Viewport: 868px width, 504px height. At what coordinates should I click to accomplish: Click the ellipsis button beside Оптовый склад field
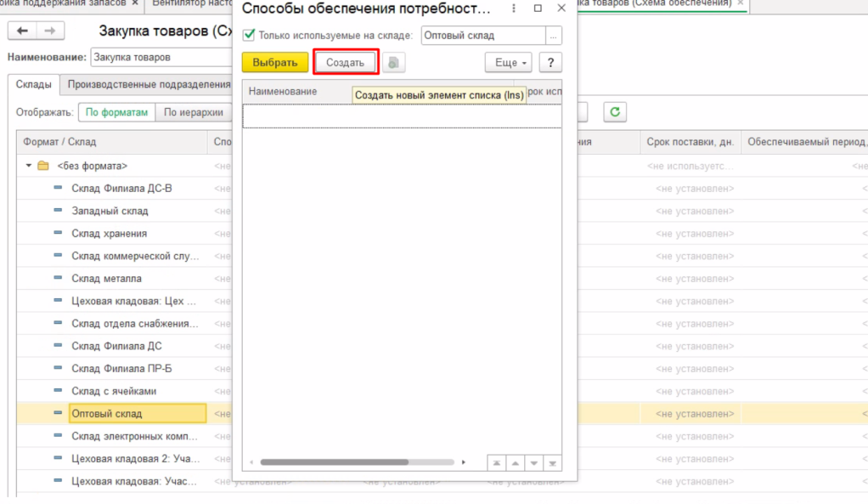[x=554, y=36]
